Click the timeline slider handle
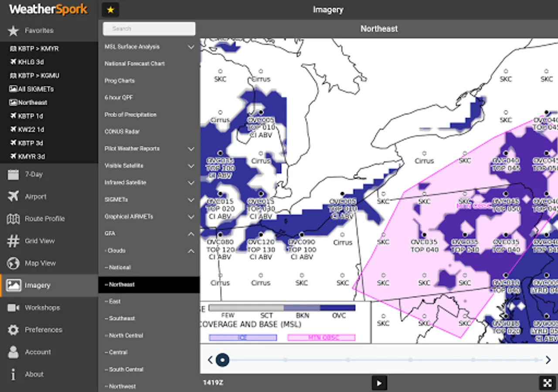The height and width of the screenshot is (392, 558). tap(223, 360)
